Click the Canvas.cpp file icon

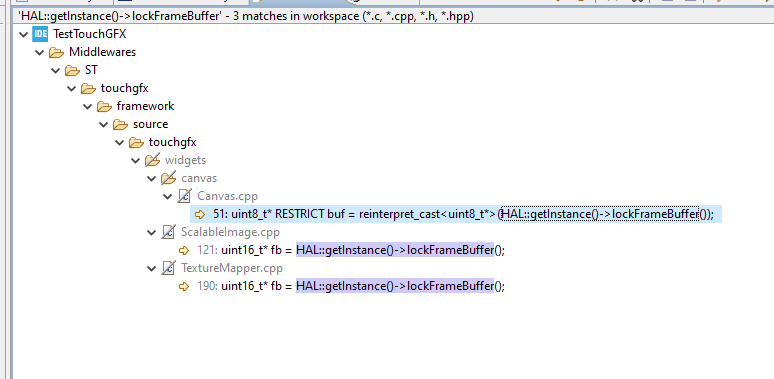point(184,196)
